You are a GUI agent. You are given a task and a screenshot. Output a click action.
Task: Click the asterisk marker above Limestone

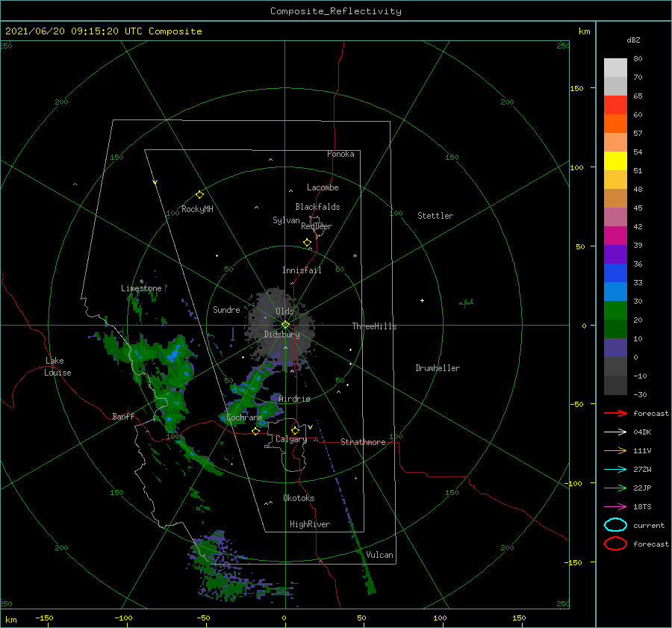(141, 282)
